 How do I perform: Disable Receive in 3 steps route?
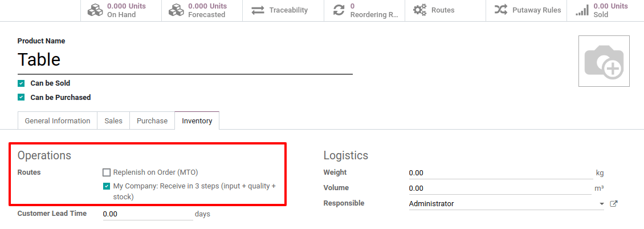tap(107, 186)
